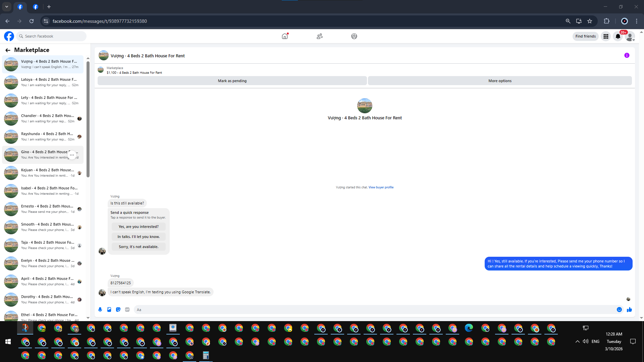Open the purple conversation information icon
This screenshot has width=644, height=362.
click(x=627, y=56)
